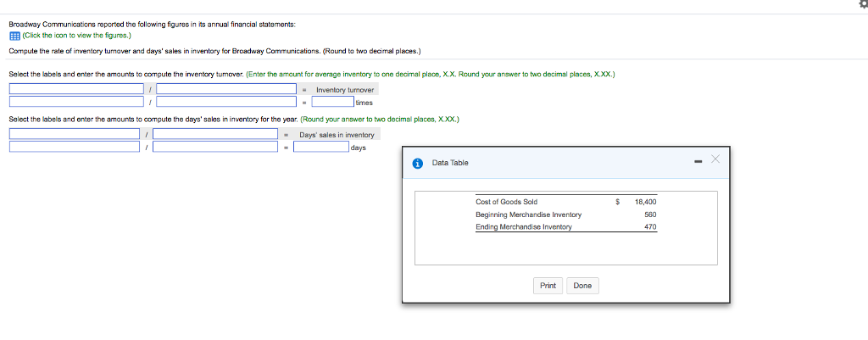
Task: Select the days' sales numerator label box
Action: [x=75, y=134]
